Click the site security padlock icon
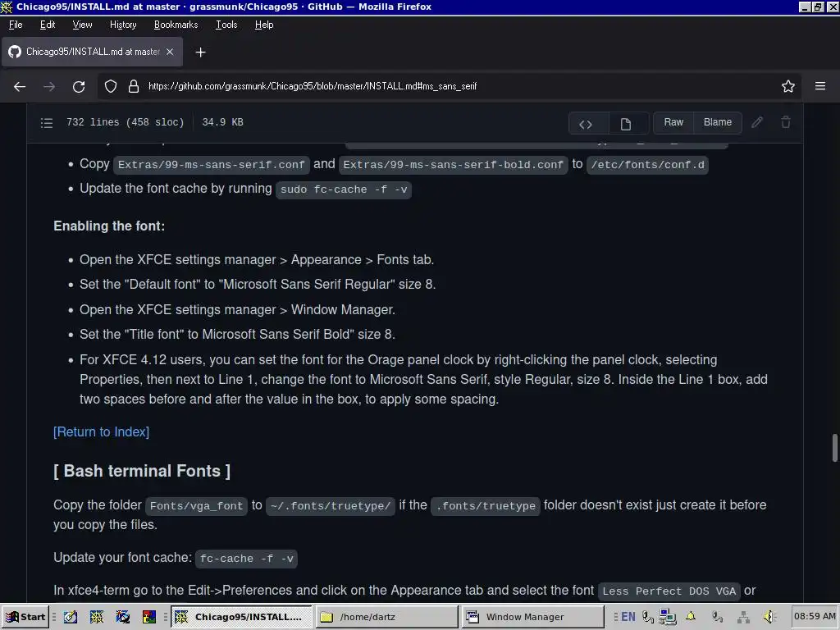This screenshot has height=630, width=840. pos(134,86)
